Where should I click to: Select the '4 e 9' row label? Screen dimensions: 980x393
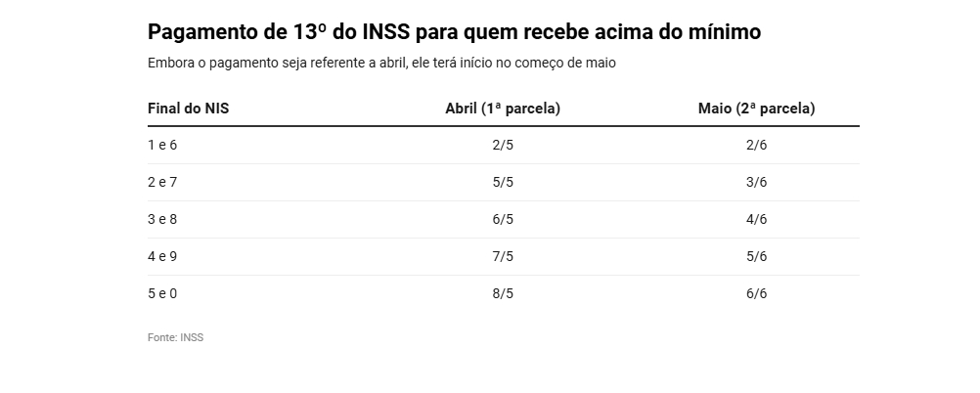162,257
